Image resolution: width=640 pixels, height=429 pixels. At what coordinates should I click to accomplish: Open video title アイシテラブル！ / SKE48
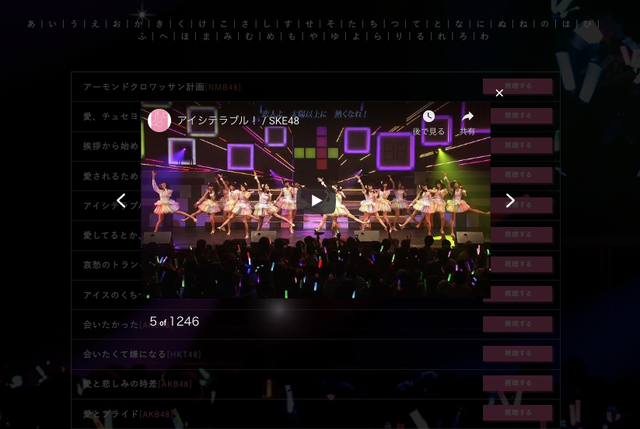coord(238,120)
